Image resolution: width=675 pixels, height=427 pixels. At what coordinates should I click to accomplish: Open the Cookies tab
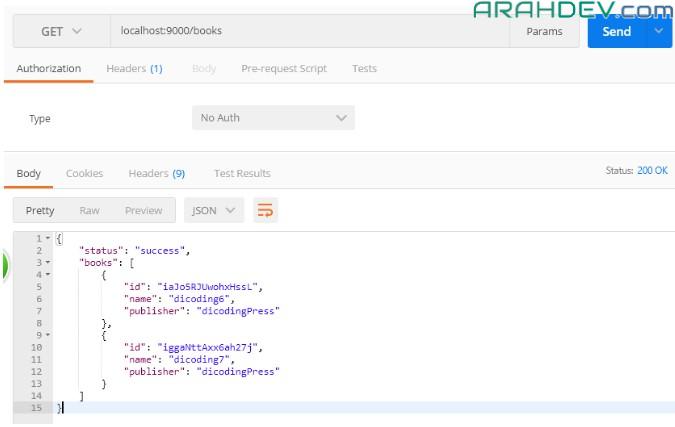(84, 173)
